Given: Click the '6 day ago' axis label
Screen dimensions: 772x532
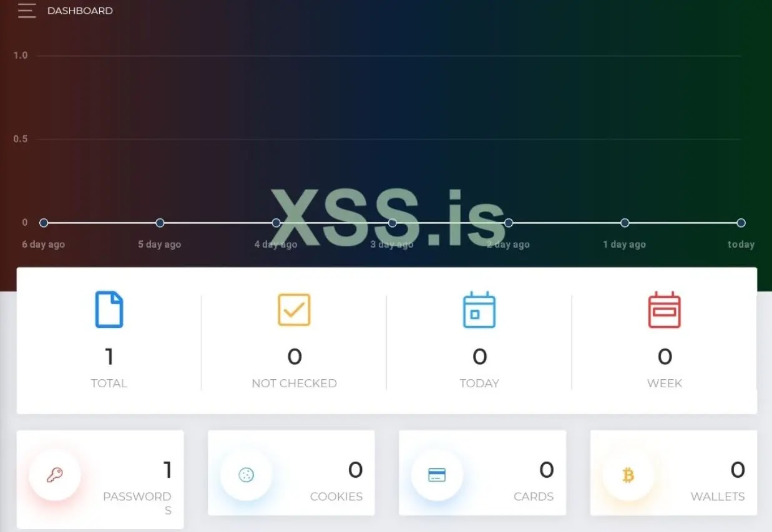Looking at the screenshot, I should click(x=43, y=244).
